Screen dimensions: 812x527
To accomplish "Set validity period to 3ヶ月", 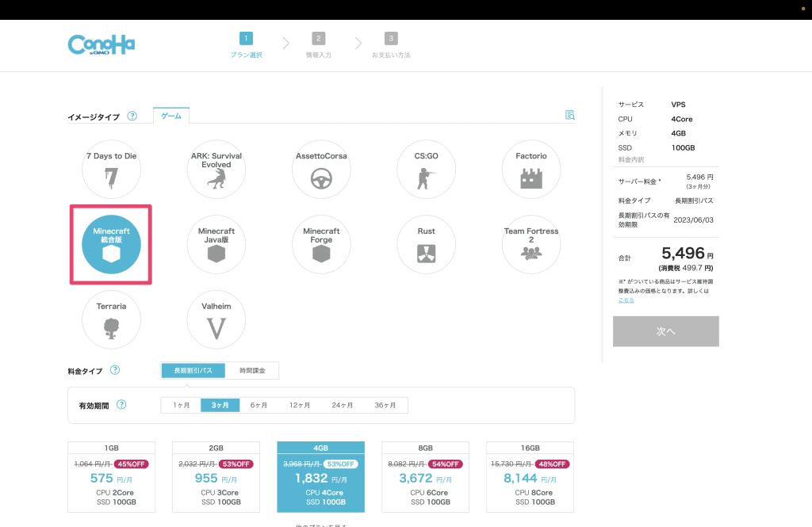I will [220, 405].
